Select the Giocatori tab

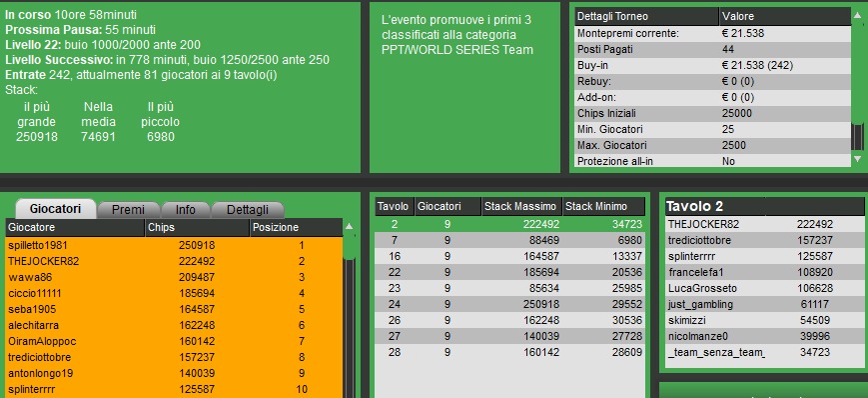coord(55,208)
